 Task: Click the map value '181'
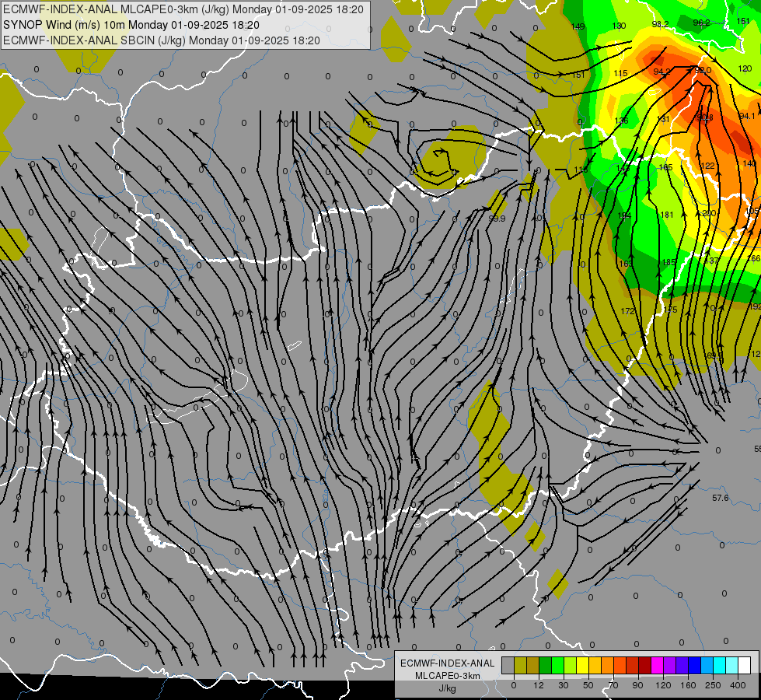coord(667,214)
